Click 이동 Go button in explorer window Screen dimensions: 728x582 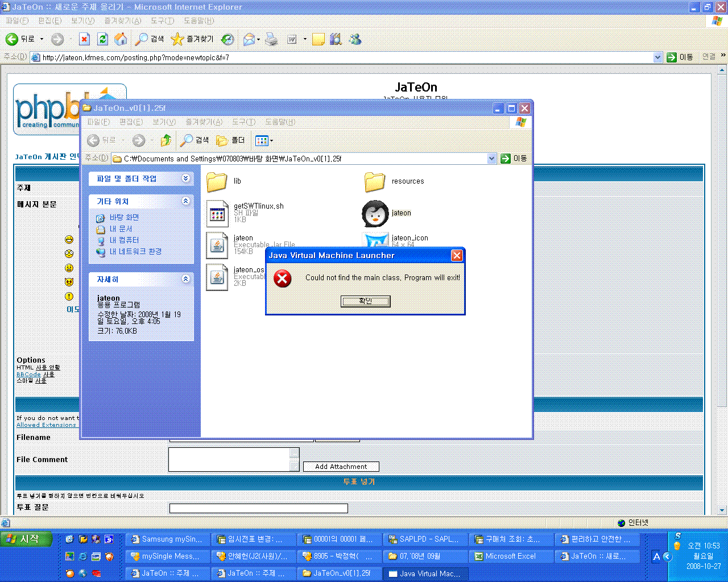point(514,159)
